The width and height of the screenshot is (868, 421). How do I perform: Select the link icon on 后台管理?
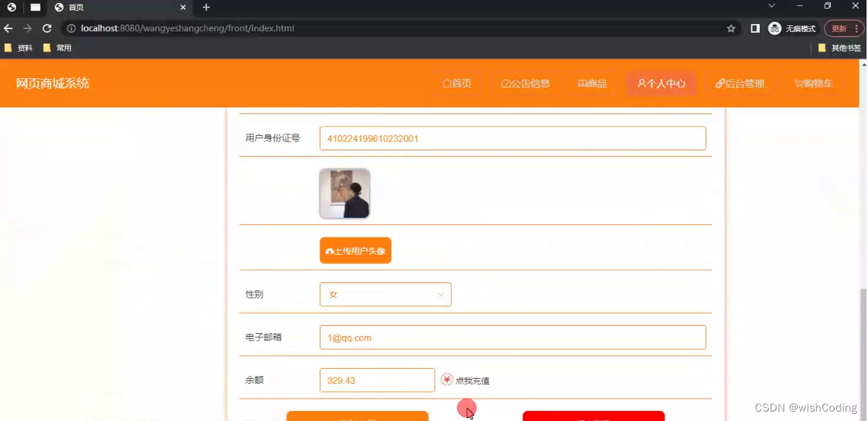(x=722, y=83)
